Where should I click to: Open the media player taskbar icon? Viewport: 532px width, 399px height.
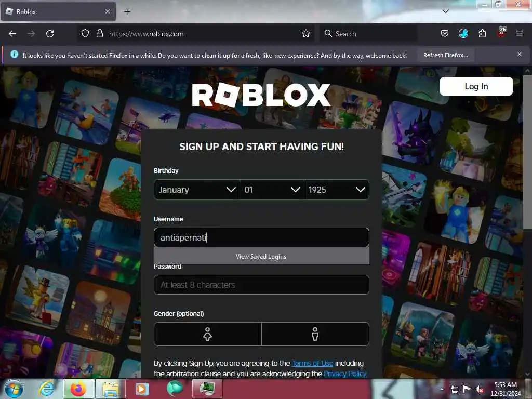[142, 389]
